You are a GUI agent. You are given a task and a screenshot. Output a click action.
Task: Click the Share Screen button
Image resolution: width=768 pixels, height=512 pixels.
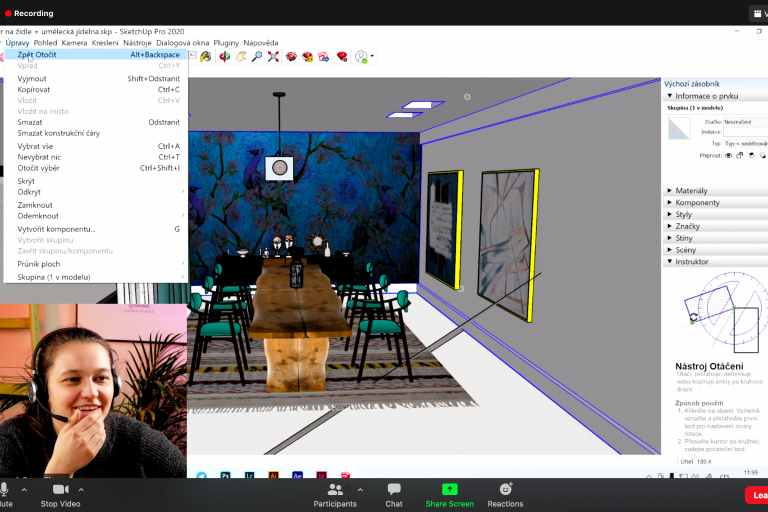point(449,494)
